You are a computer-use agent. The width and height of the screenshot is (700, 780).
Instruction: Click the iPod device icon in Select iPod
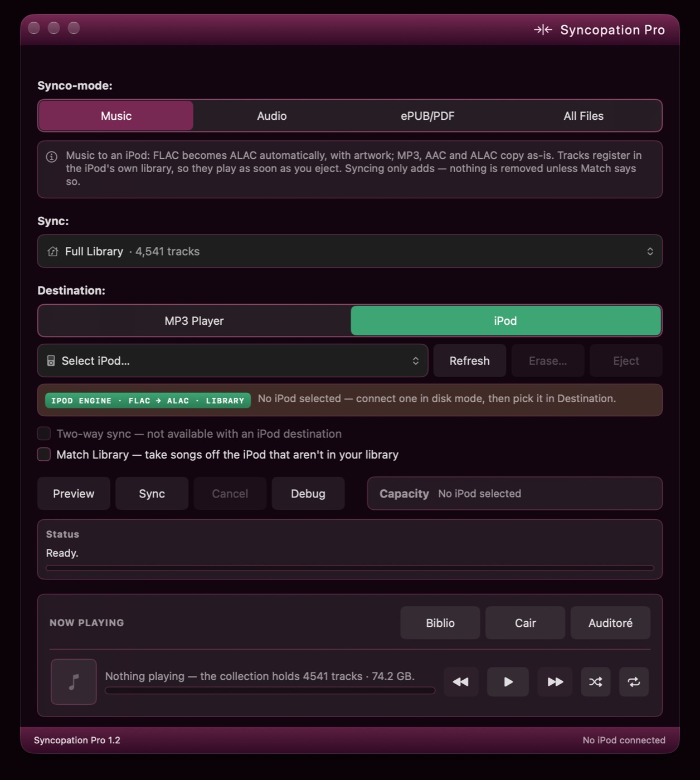coord(51,361)
